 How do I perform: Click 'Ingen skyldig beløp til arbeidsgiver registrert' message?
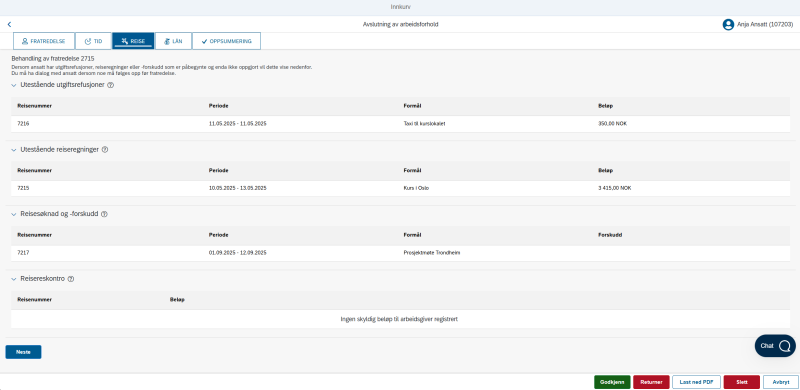pos(399,319)
